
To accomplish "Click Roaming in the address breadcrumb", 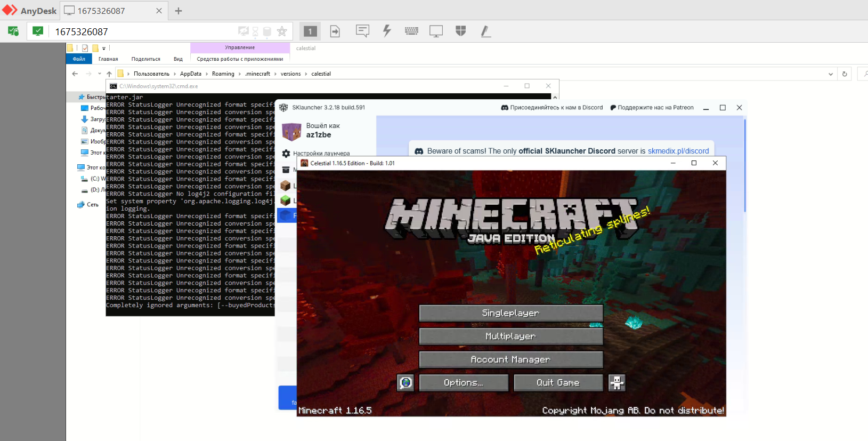I will (223, 74).
